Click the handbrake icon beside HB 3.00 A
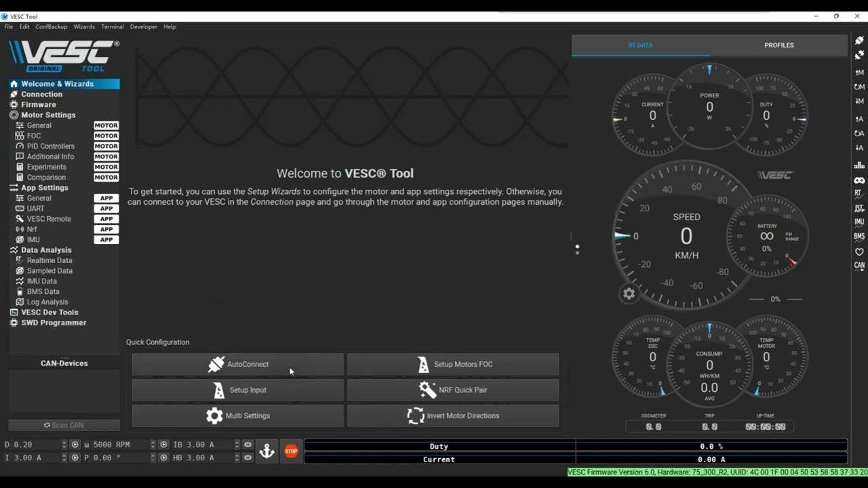868x488 pixels. [248, 457]
